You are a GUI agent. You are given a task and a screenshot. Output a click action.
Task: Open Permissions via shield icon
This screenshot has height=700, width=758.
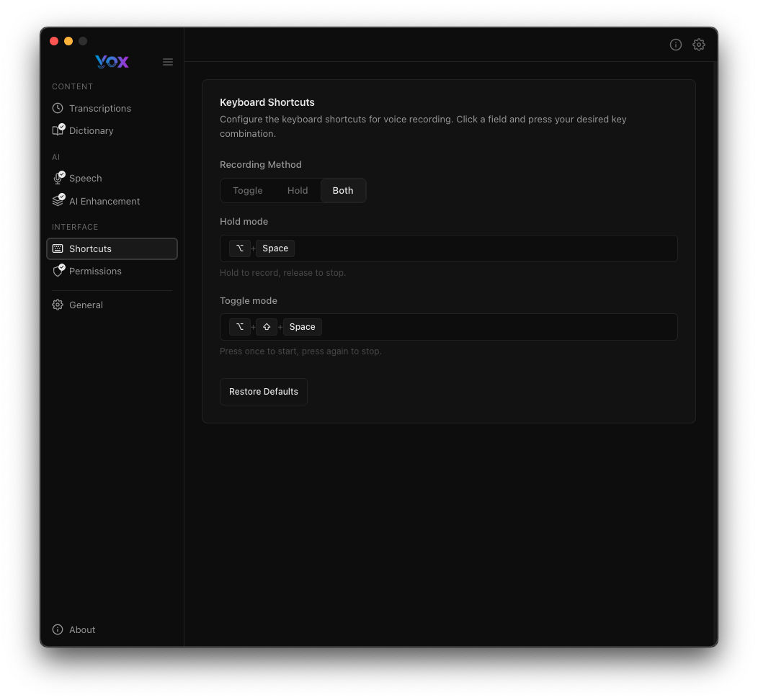pos(58,271)
